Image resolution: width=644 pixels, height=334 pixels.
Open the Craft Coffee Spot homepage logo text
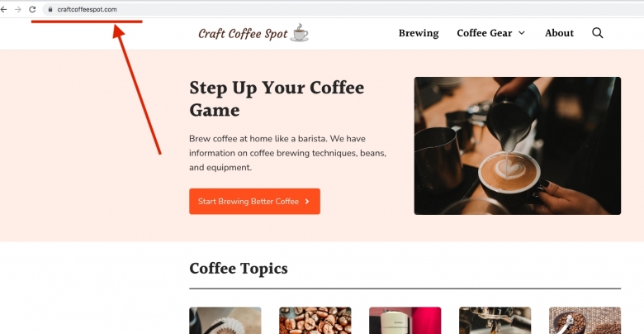[243, 34]
